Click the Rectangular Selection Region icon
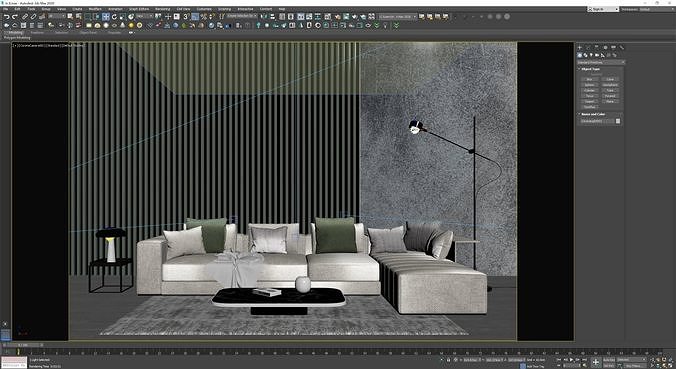The height and width of the screenshot is (369, 676). click(x=88, y=16)
